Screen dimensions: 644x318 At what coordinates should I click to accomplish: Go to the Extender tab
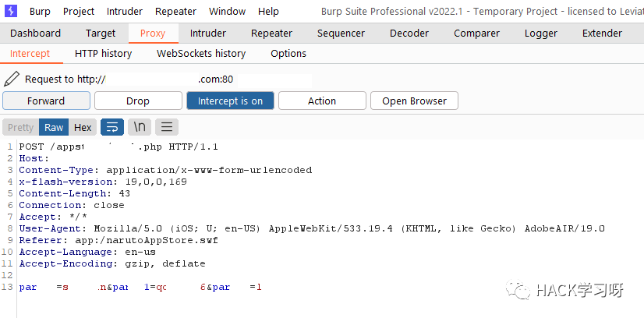[x=602, y=34]
